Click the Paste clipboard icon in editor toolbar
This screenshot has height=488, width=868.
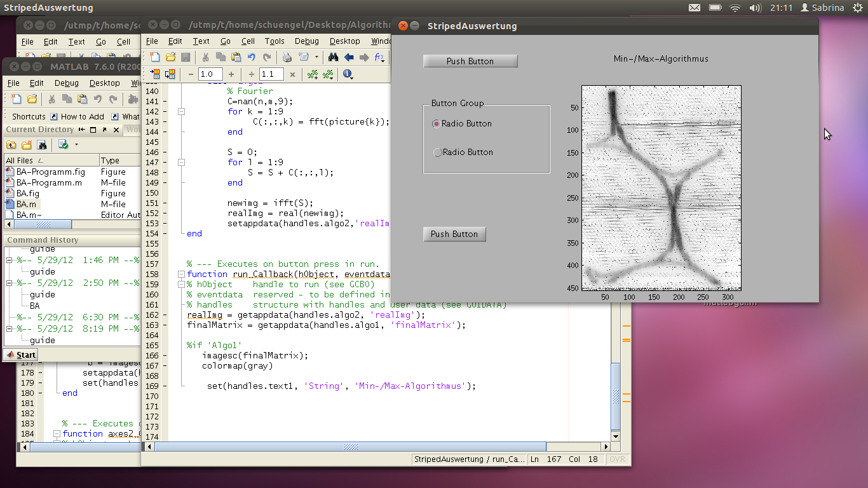[235, 57]
